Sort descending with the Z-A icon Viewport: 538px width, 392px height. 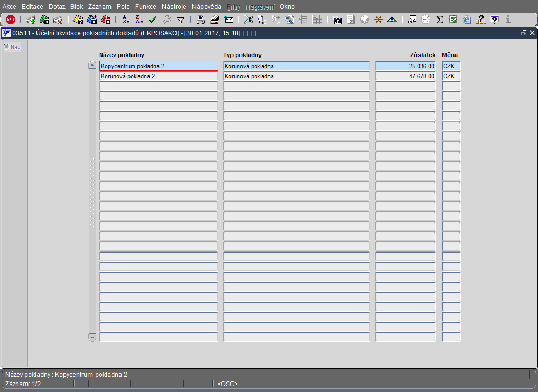tap(139, 20)
